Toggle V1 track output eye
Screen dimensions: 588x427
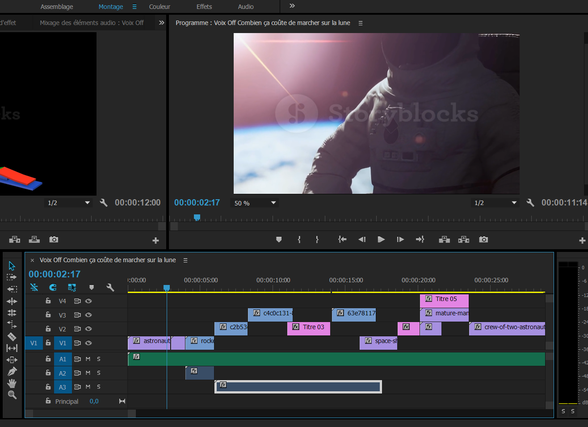(88, 343)
